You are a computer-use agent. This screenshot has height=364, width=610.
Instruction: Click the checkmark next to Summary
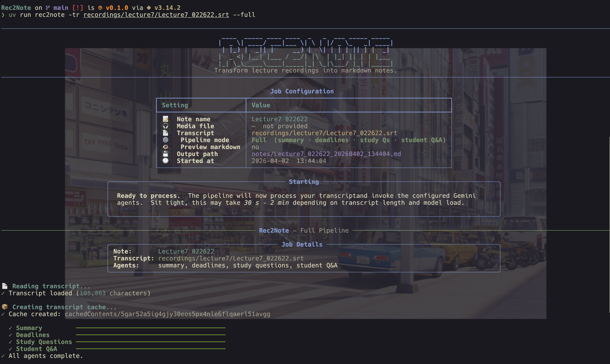pyautogui.click(x=10, y=328)
